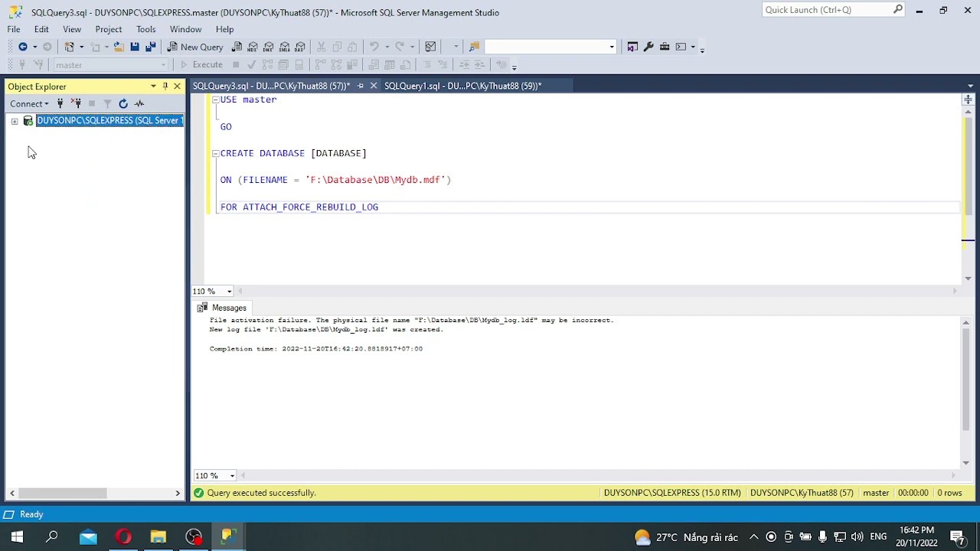980x551 pixels.
Task: Close the SQLQuery3.sql tab
Action: coord(374,86)
